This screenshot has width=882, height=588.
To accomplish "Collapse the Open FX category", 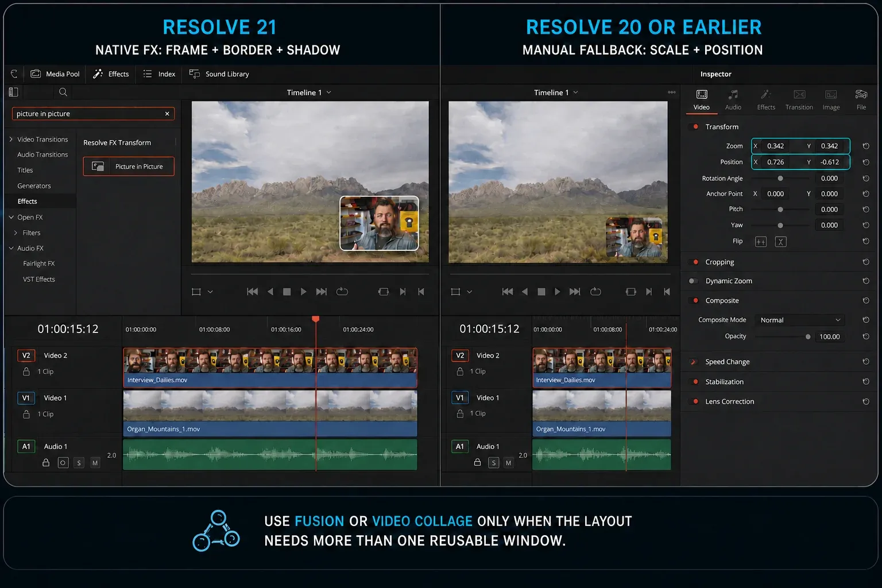I will click(x=11, y=217).
